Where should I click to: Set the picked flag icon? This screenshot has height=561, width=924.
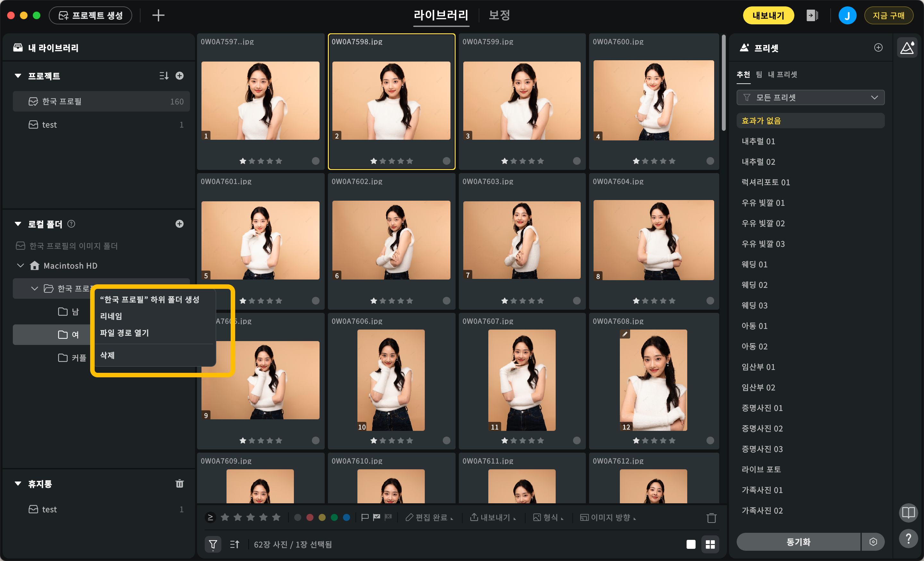pyautogui.click(x=377, y=517)
